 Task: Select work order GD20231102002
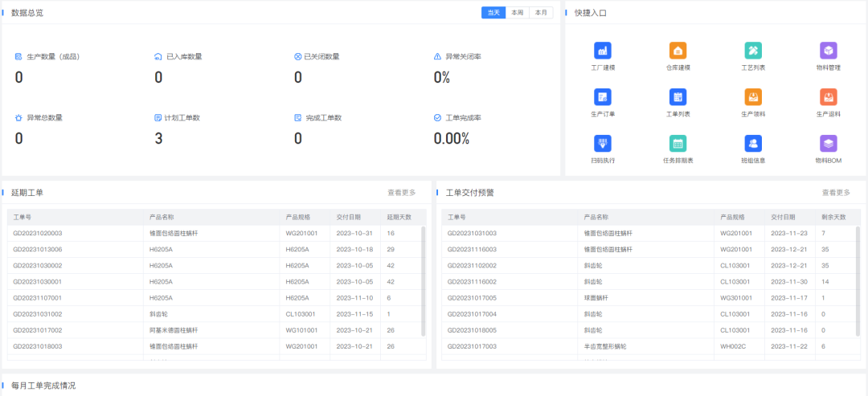click(473, 266)
